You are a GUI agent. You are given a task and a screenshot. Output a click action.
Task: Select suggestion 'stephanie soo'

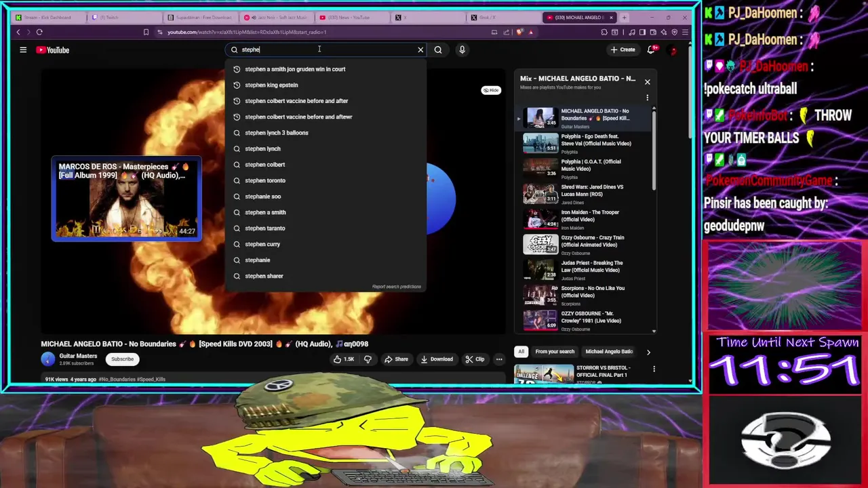tap(325, 197)
